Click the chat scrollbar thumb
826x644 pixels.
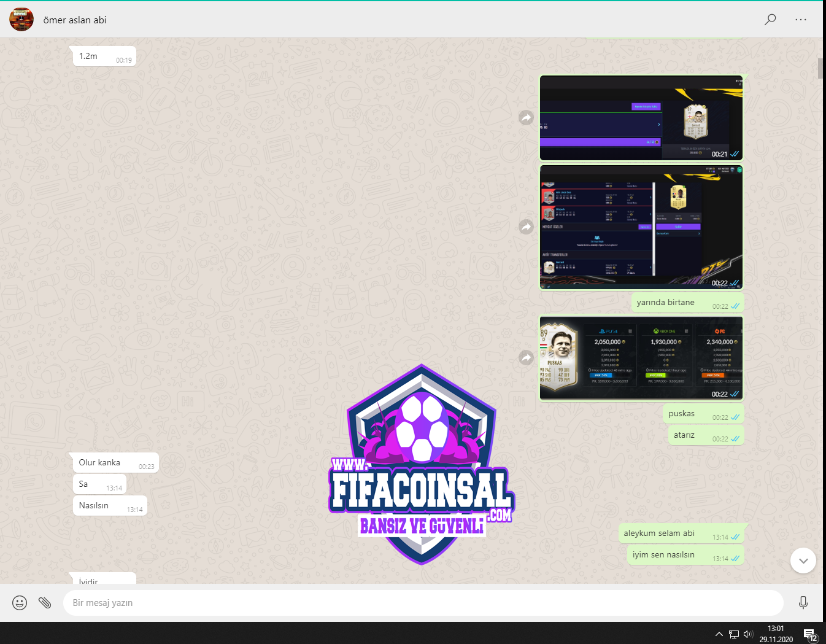click(x=820, y=68)
